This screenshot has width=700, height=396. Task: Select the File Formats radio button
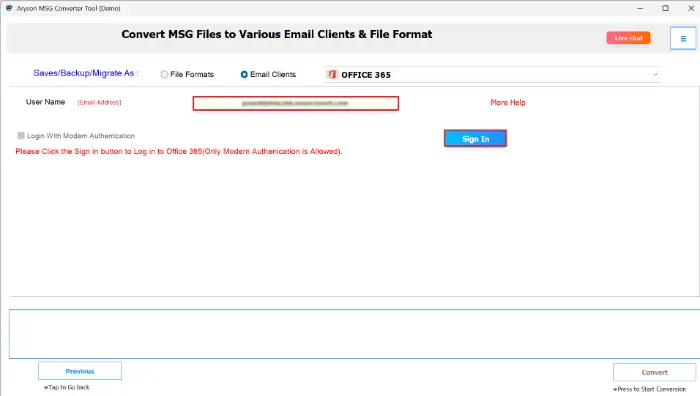(164, 75)
